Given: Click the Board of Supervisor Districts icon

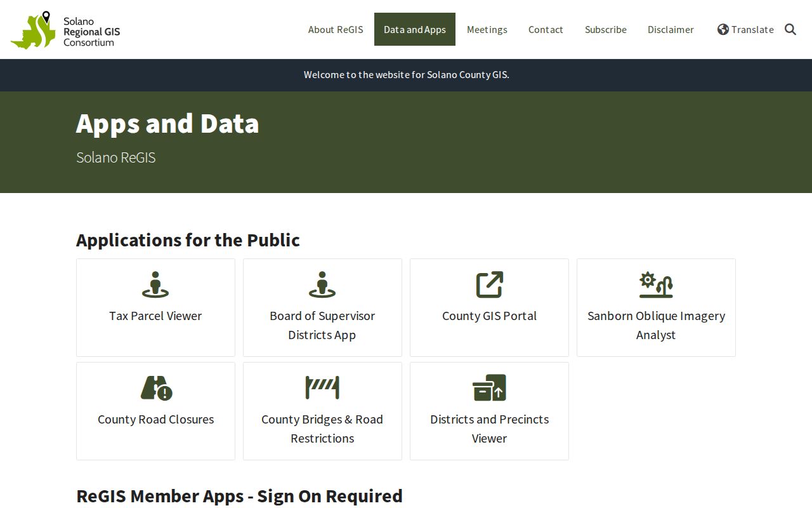Looking at the screenshot, I should tap(322, 285).
